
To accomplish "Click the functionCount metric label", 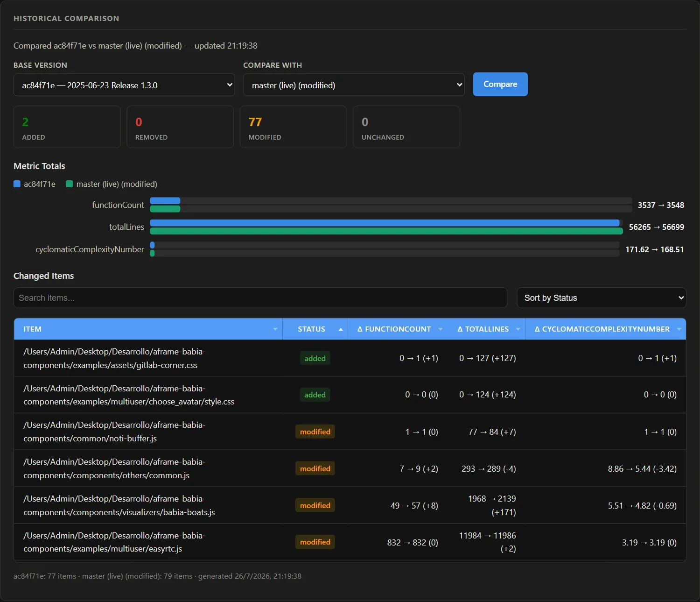I will [x=118, y=205].
